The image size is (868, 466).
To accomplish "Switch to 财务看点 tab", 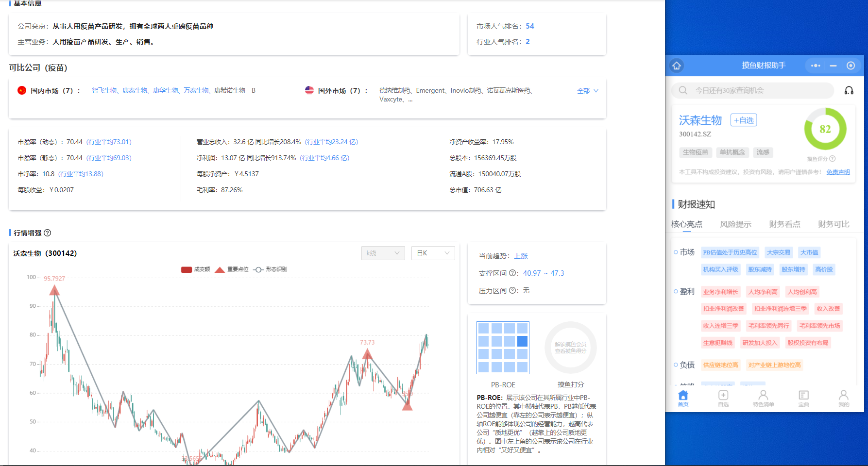I will coord(784,224).
